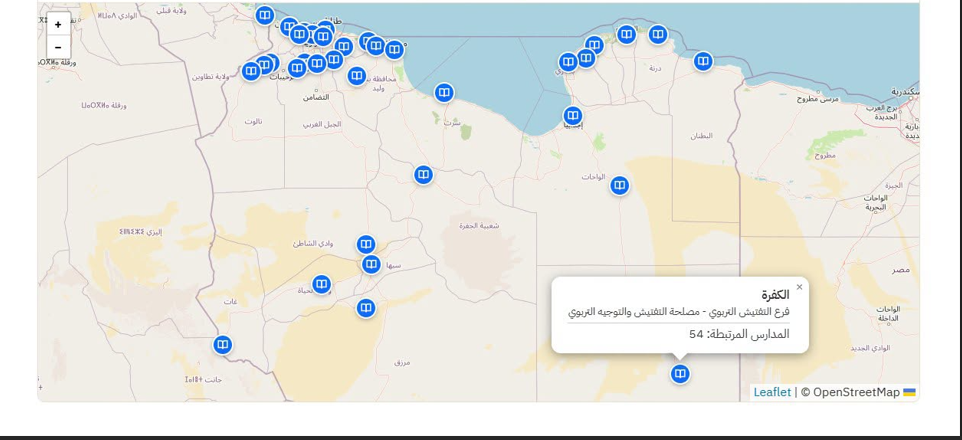Image resolution: width=962 pixels, height=440 pixels.
Task: Click the marker next to ولاية تطاوين label
Action: pyautogui.click(x=250, y=71)
